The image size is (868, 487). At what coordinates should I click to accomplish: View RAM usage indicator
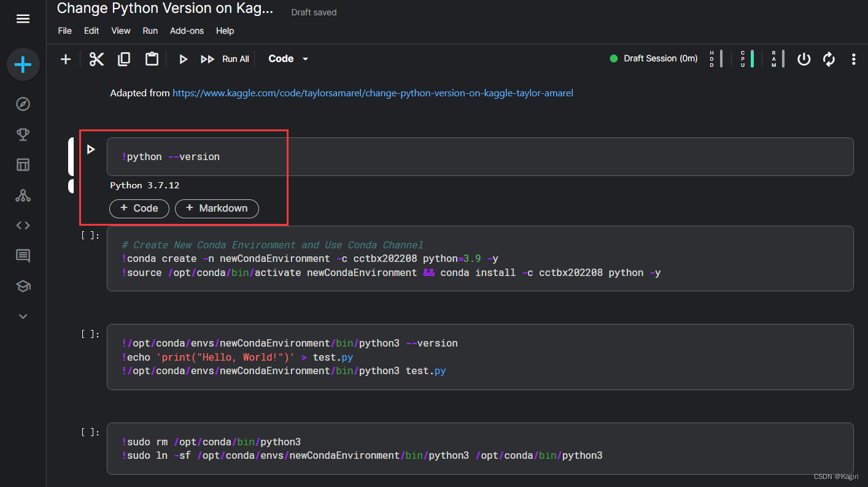pyautogui.click(x=778, y=59)
